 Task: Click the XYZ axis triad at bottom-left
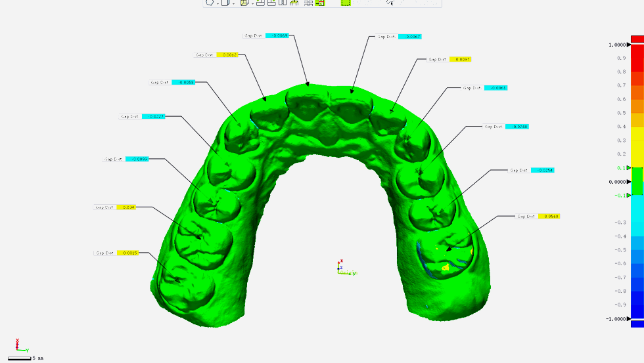[17, 345]
